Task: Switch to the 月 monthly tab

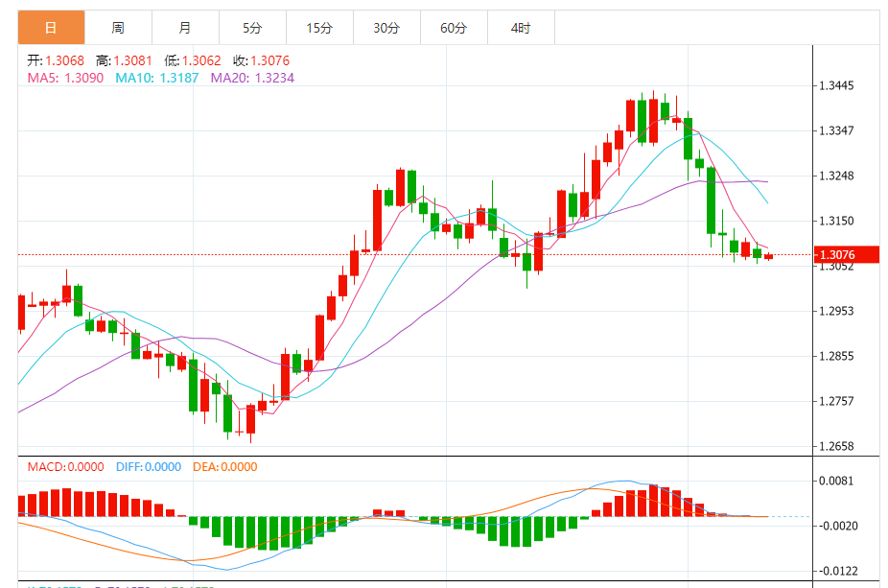Action: [x=185, y=27]
